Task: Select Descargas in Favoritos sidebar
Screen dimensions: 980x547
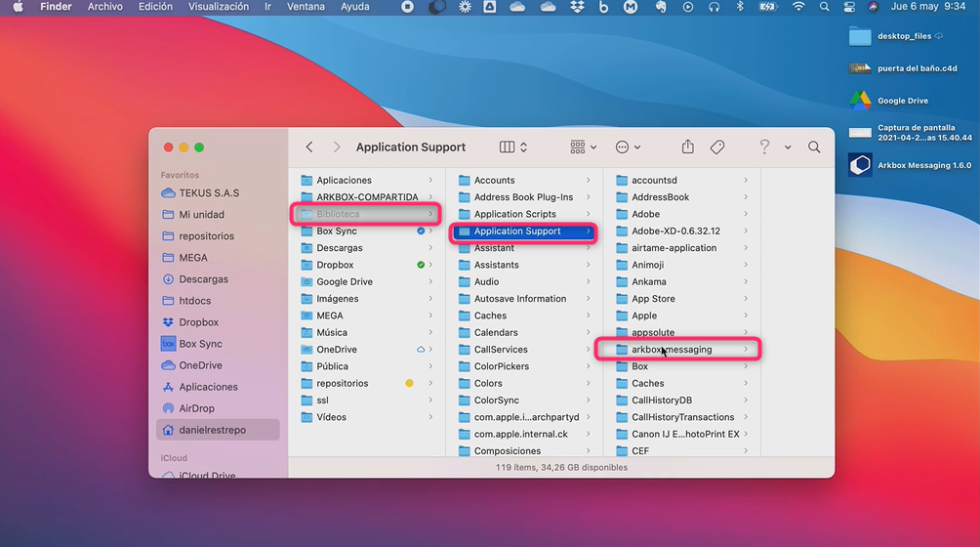Action: click(x=203, y=279)
